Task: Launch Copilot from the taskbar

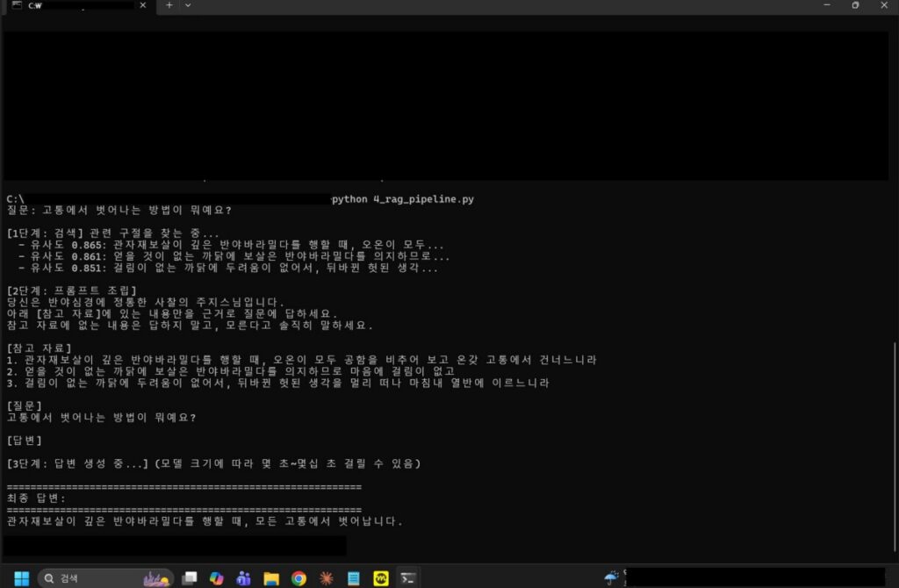Action: click(x=216, y=578)
